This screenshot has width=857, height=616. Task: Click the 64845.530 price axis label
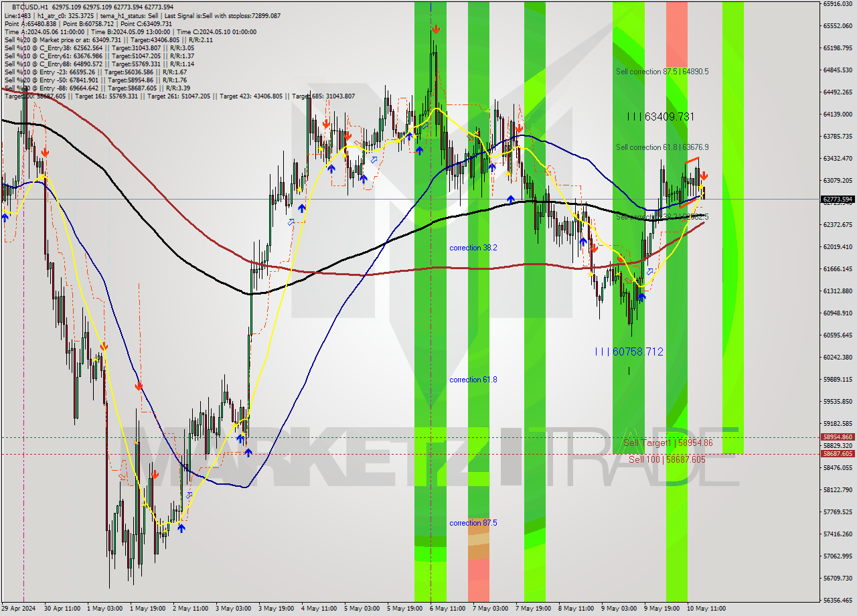point(838,70)
